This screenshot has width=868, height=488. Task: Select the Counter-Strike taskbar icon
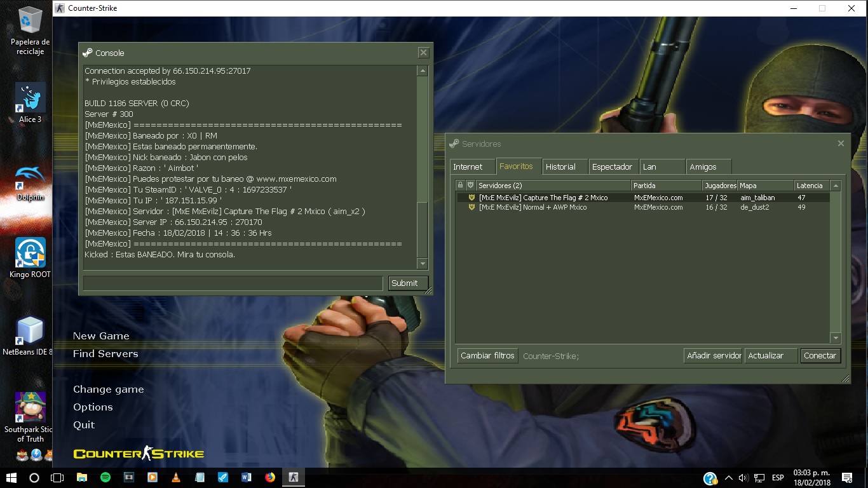tap(294, 477)
